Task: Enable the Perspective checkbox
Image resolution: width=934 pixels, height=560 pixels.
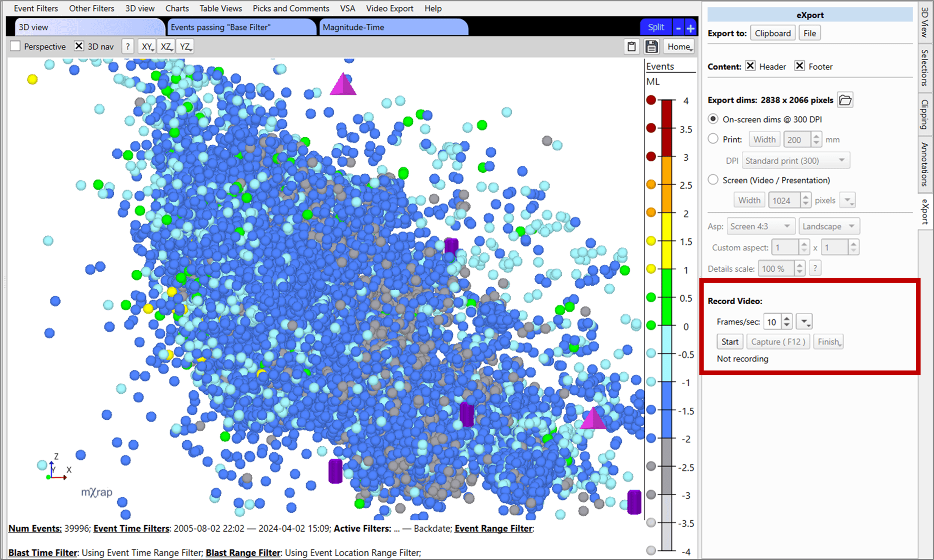Action: [x=16, y=46]
